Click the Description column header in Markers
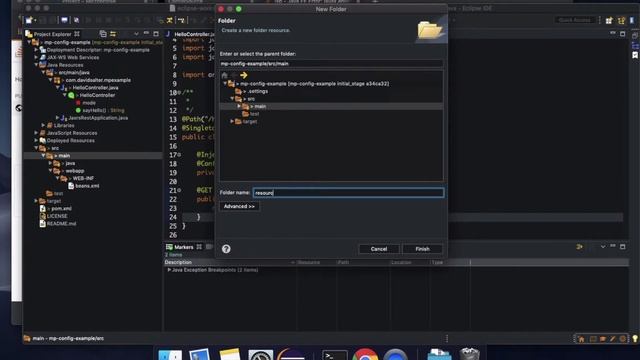Screen dimensions: 640x360 pyautogui.click(x=178, y=262)
